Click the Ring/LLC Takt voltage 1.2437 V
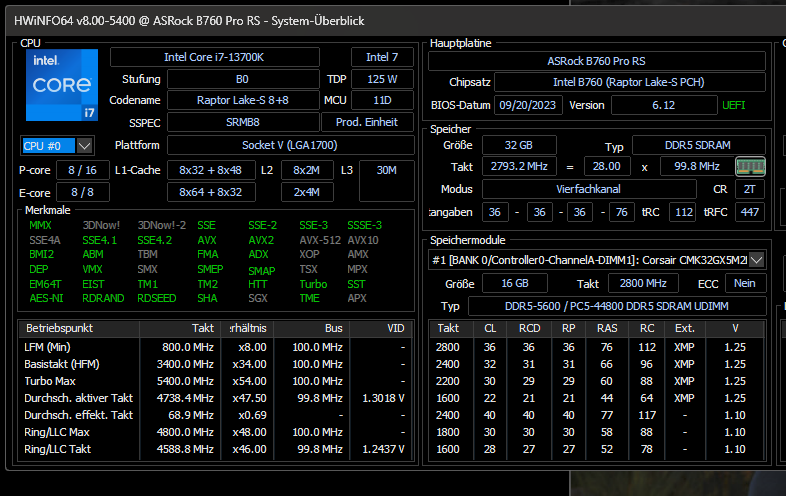Viewport: 786px width, 496px height. click(383, 449)
